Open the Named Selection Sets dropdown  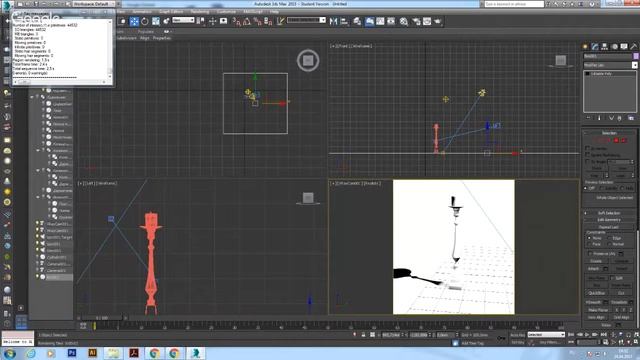coord(306,20)
